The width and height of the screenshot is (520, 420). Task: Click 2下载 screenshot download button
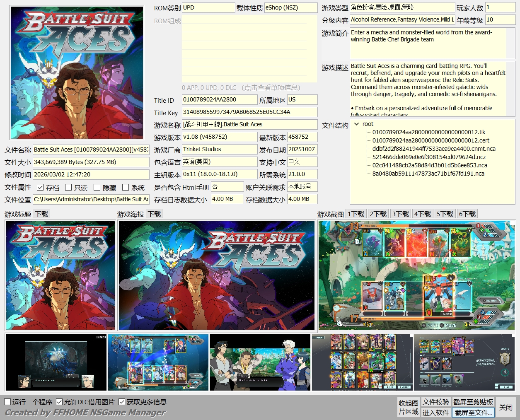378,214
